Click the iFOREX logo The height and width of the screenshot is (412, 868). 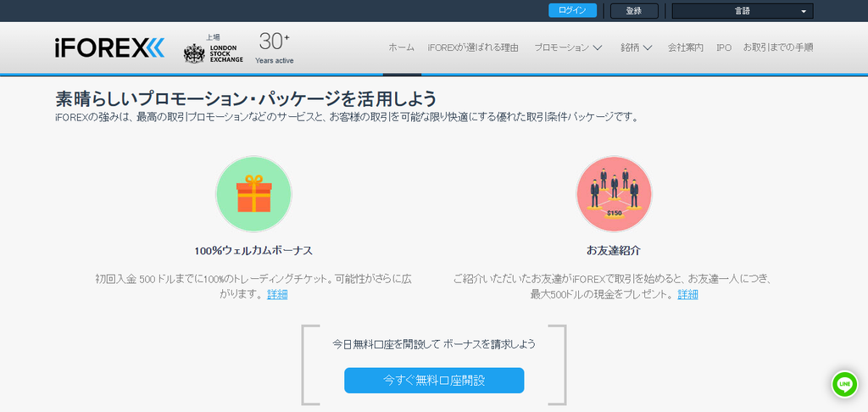pyautogui.click(x=109, y=48)
